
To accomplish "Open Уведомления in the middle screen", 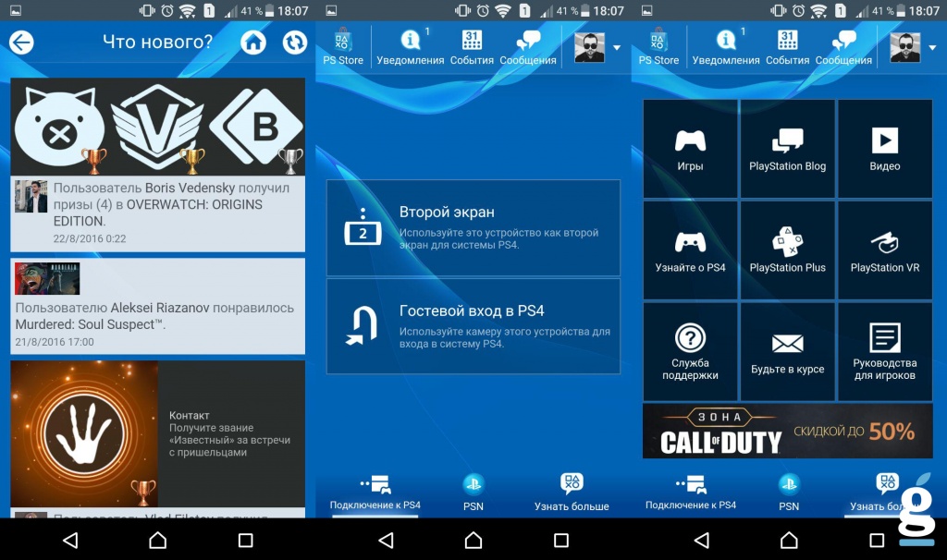I will [x=411, y=47].
